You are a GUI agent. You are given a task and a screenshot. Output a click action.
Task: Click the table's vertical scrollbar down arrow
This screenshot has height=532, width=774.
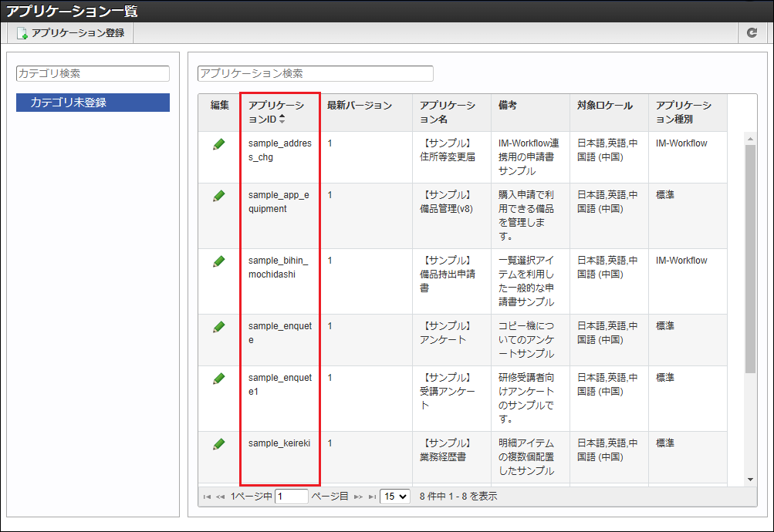click(x=751, y=479)
